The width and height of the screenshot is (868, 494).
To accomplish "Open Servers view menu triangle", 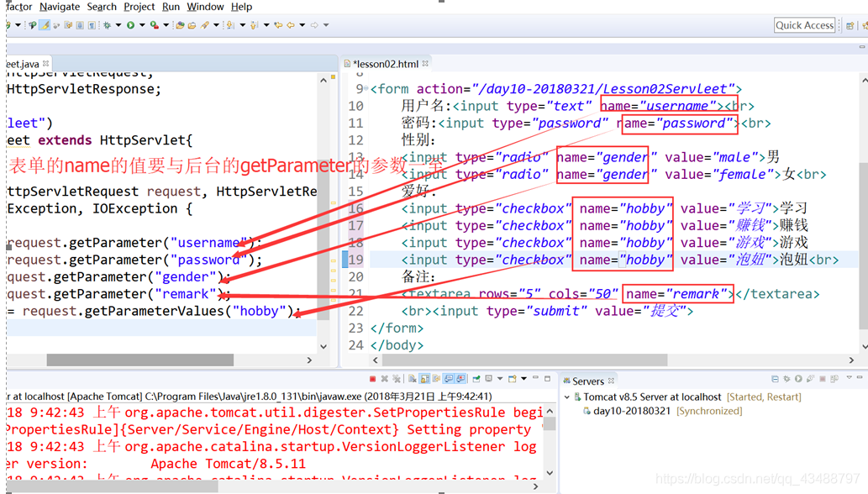I will pos(850,377).
